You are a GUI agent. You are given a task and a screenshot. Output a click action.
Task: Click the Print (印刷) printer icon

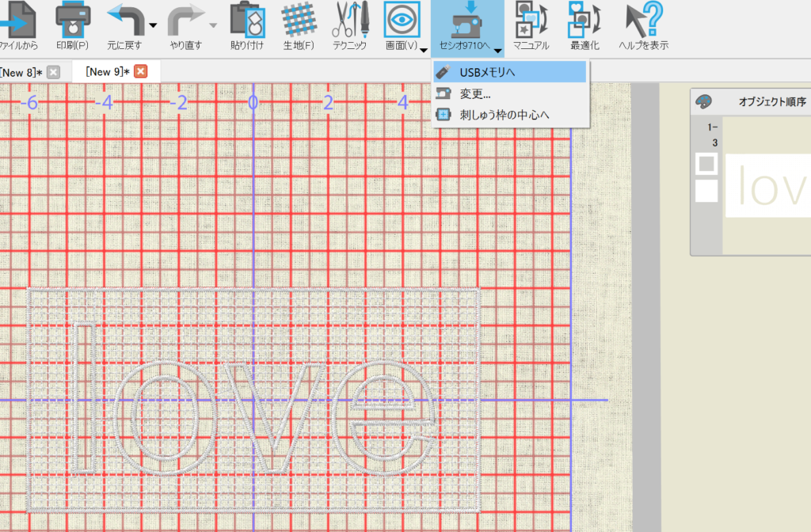72,19
